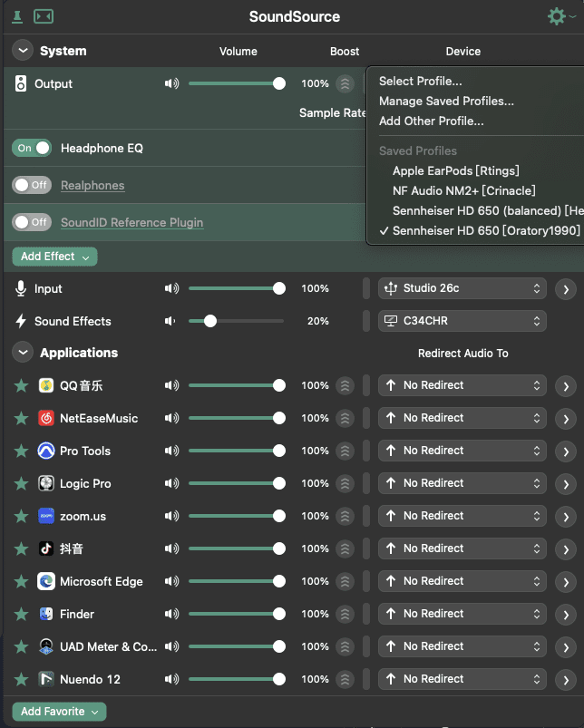Adjust Output volume slider
The height and width of the screenshot is (728, 584).
[237, 83]
